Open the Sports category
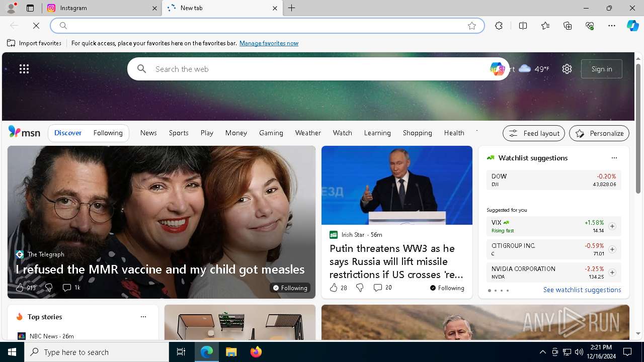 click(x=179, y=133)
